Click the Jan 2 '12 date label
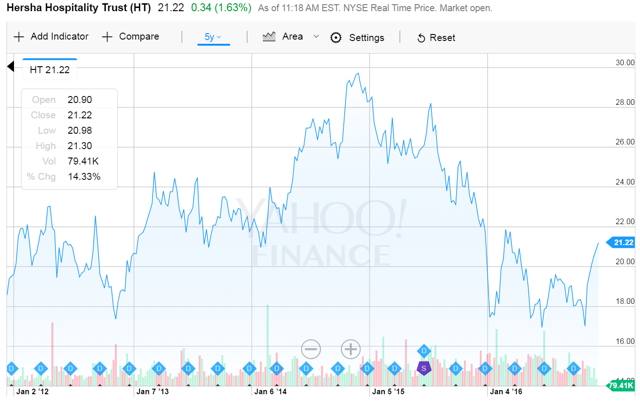 32,392
